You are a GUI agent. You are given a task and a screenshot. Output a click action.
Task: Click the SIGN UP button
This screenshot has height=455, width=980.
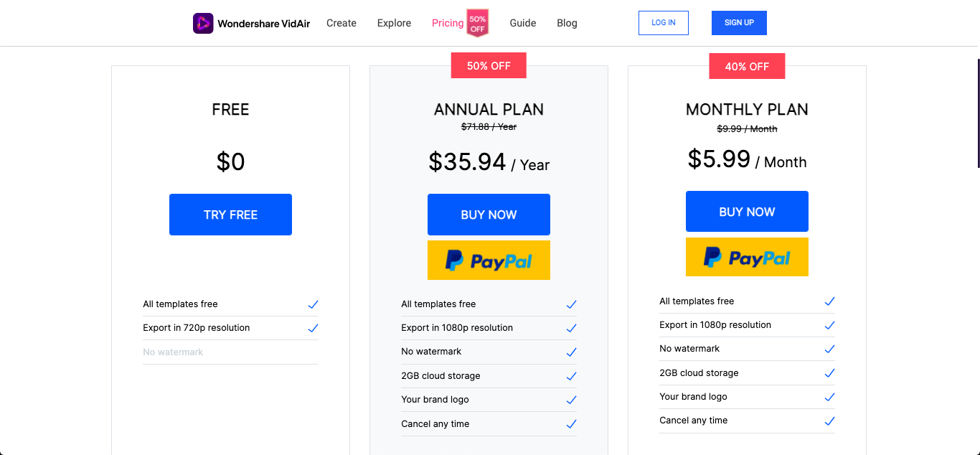739,23
